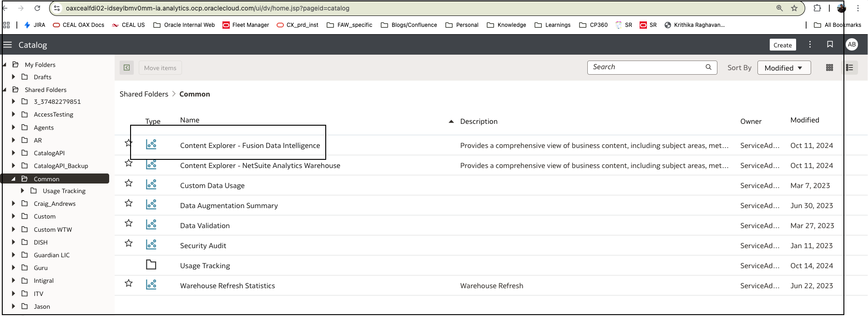Screen dimensions: 868x316
Task: Switch to list view
Action: point(849,67)
